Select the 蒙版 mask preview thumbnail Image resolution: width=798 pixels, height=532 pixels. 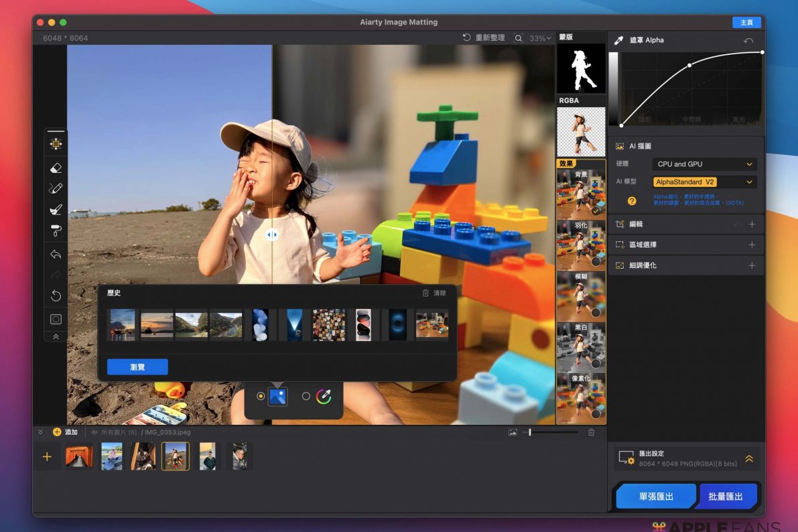[581, 68]
